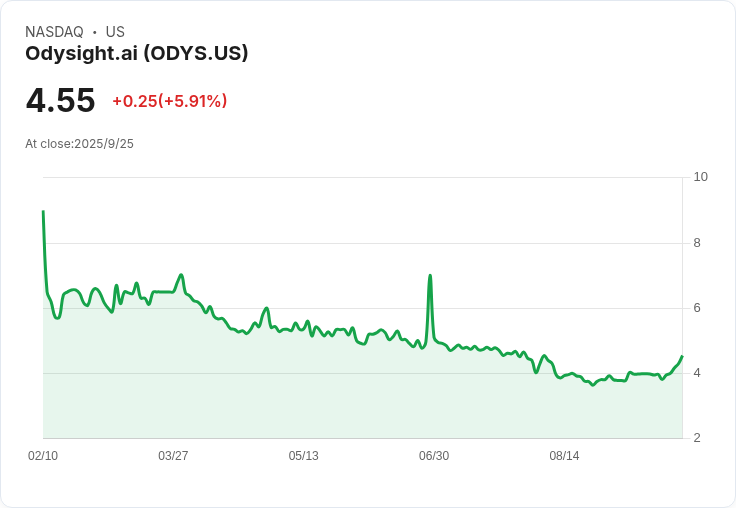This screenshot has width=736, height=508.
Task: Click the NASDAQ exchange label
Action: [x=54, y=32]
